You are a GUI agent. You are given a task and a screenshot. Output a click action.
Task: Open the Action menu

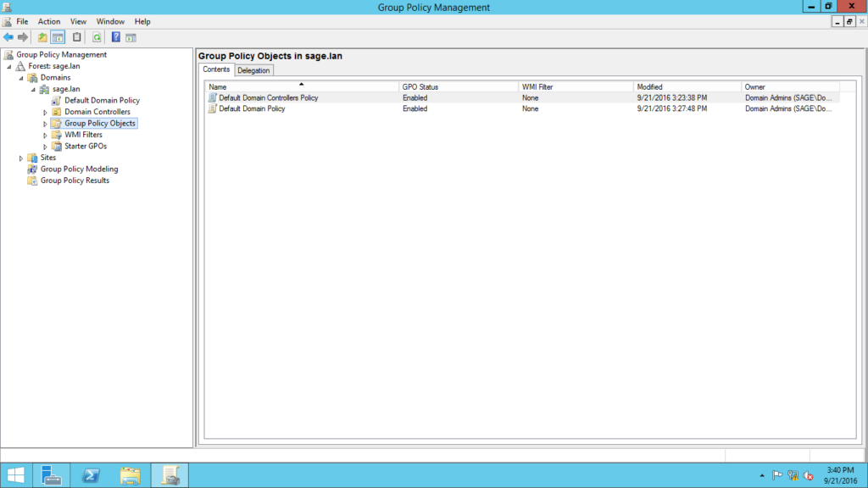(49, 21)
